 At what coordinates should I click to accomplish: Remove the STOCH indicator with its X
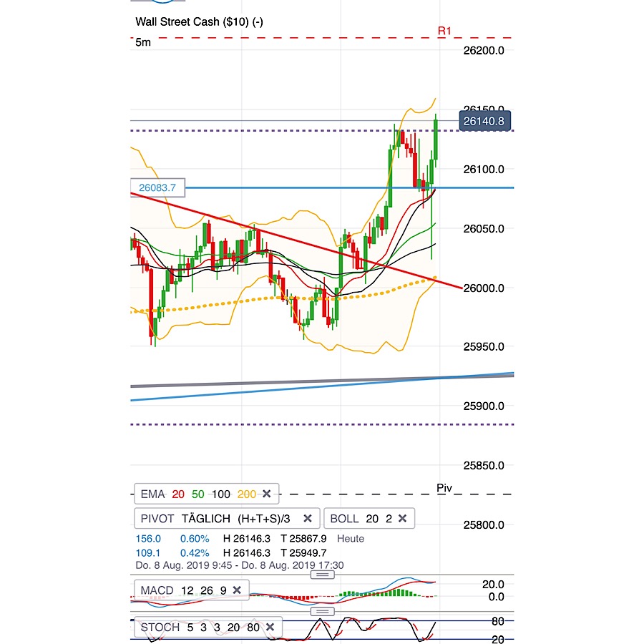point(270,628)
